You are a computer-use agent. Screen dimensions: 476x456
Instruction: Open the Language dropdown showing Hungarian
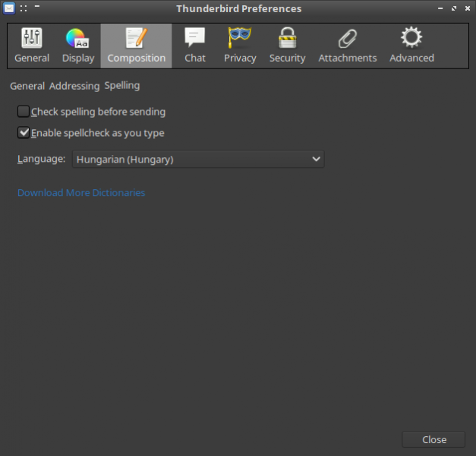(x=198, y=159)
